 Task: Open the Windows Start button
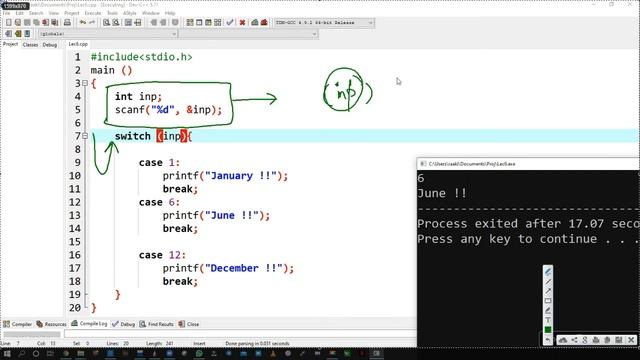point(7,353)
